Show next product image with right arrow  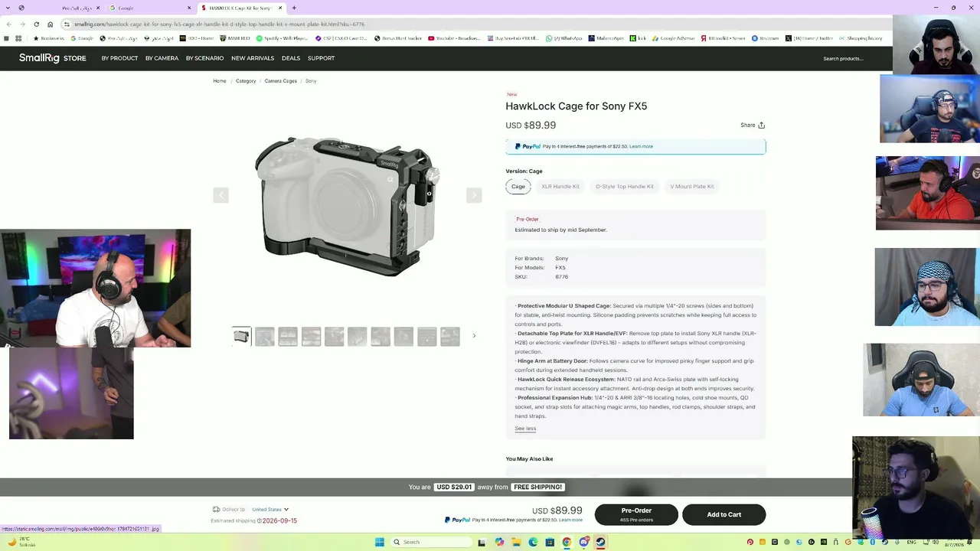pyautogui.click(x=474, y=195)
